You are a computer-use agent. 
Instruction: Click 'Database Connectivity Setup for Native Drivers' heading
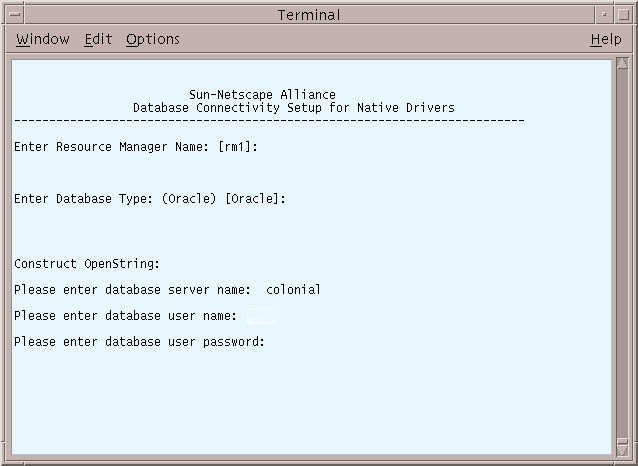294,108
